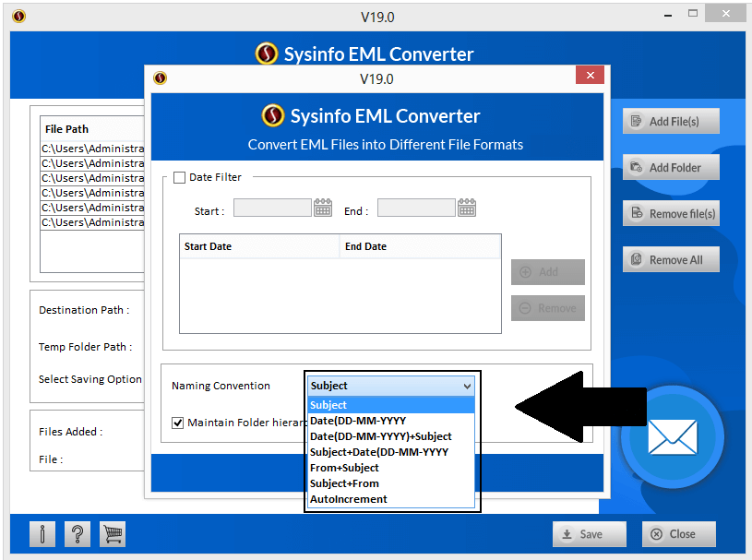Viewport: 752px width, 560px height.
Task: Pick Subject+From naming convention
Action: click(391, 483)
